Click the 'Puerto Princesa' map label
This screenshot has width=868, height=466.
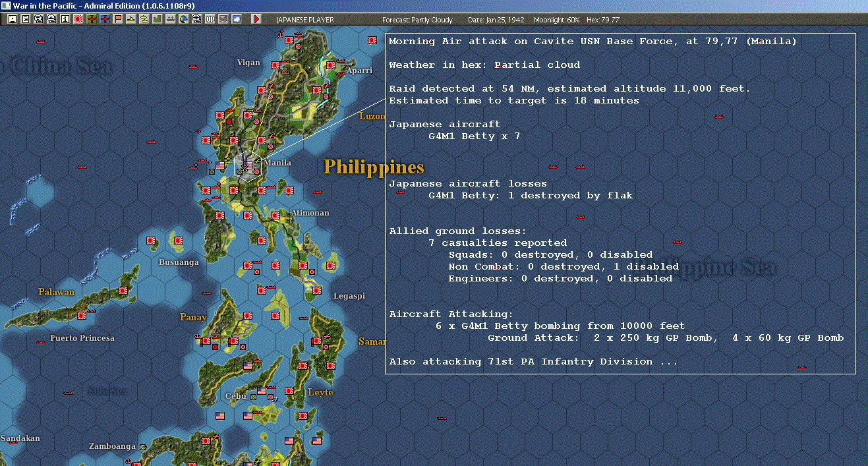coord(82,338)
